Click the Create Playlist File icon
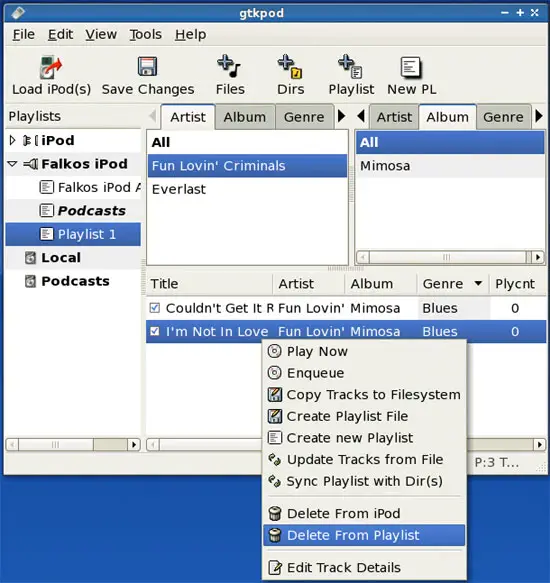The width and height of the screenshot is (550, 583). (274, 416)
